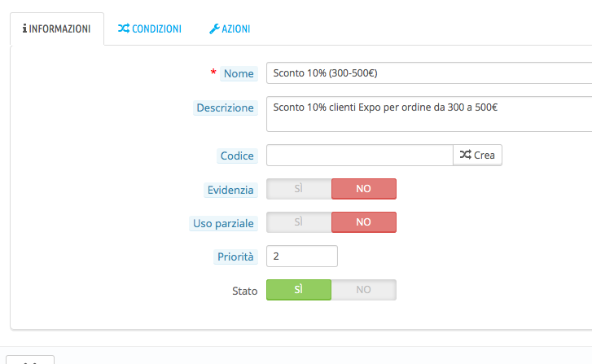This screenshot has height=364, width=592.
Task: Focus the Nome text field
Action: pos(429,72)
